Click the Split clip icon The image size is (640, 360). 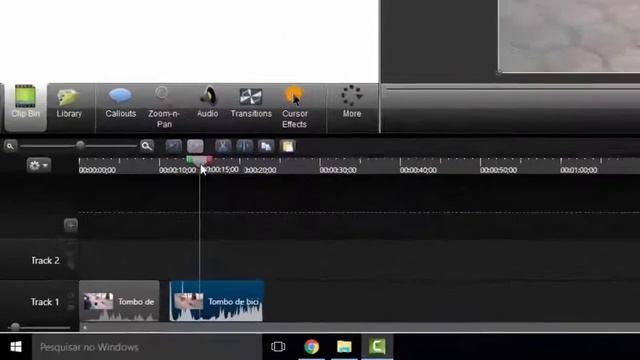pos(244,146)
